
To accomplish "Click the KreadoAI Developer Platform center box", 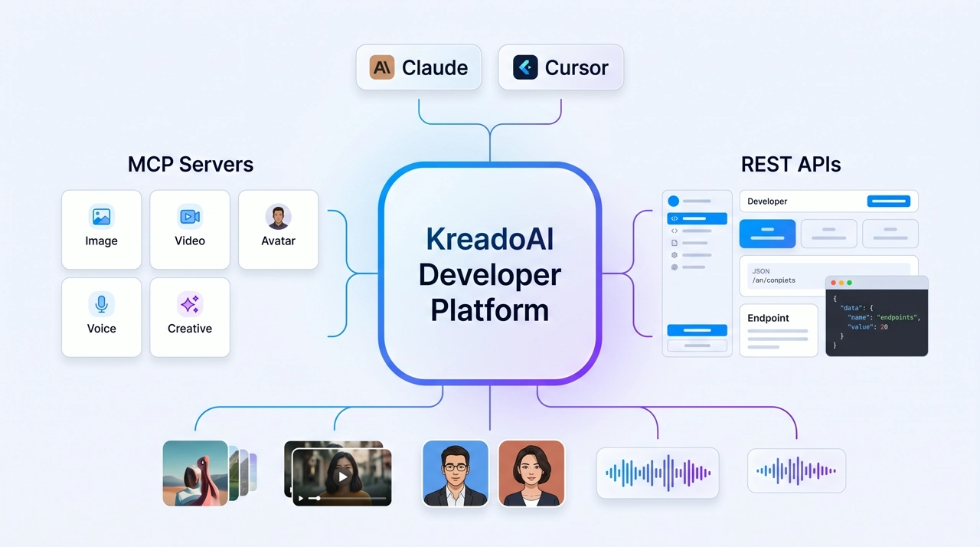I will (x=490, y=273).
